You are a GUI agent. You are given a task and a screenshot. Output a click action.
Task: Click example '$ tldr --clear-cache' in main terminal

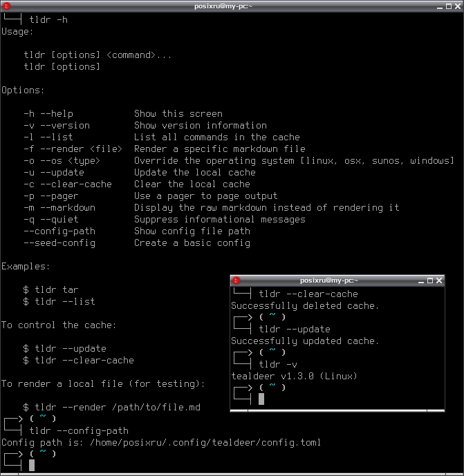point(78,361)
